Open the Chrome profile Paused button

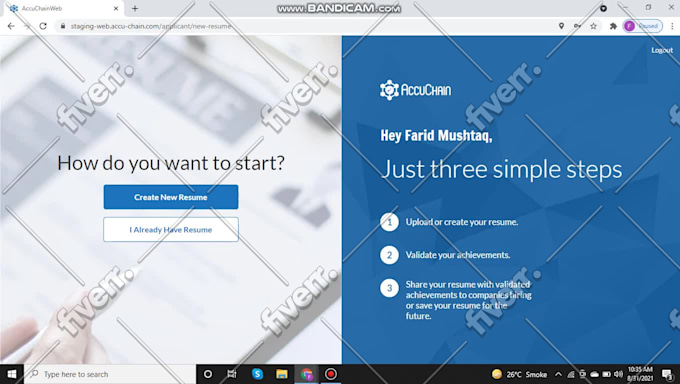coord(643,26)
